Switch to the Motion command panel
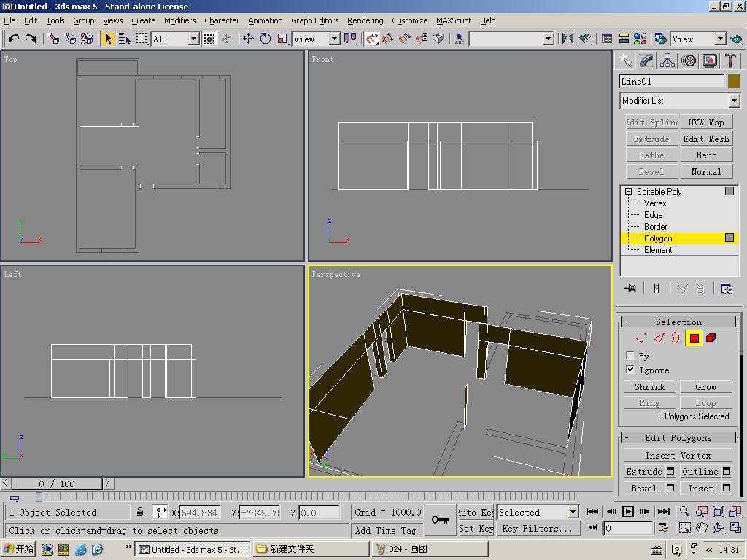This screenshot has height=560, width=747. [x=689, y=61]
